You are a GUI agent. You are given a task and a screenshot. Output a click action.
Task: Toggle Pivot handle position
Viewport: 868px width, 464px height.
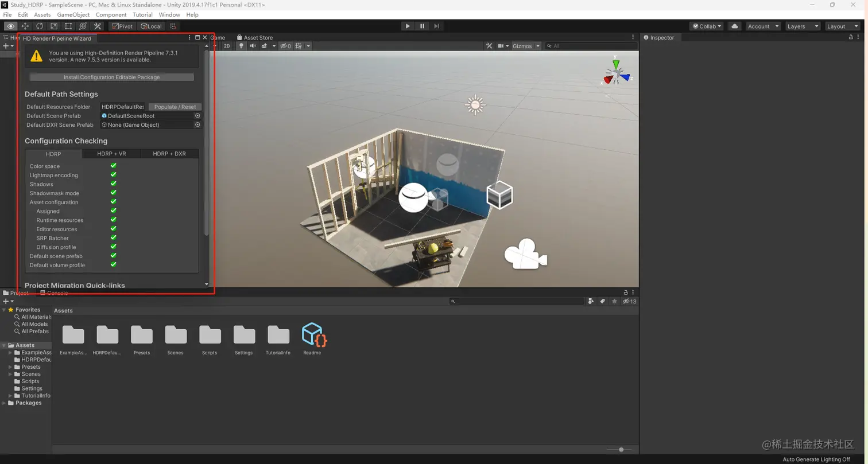pos(122,26)
